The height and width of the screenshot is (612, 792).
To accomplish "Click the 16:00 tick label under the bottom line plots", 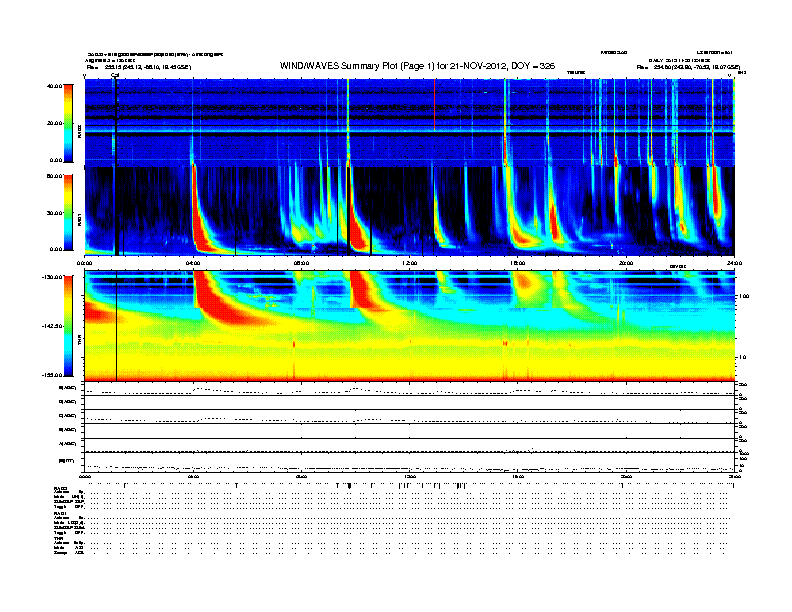I will tap(518, 477).
